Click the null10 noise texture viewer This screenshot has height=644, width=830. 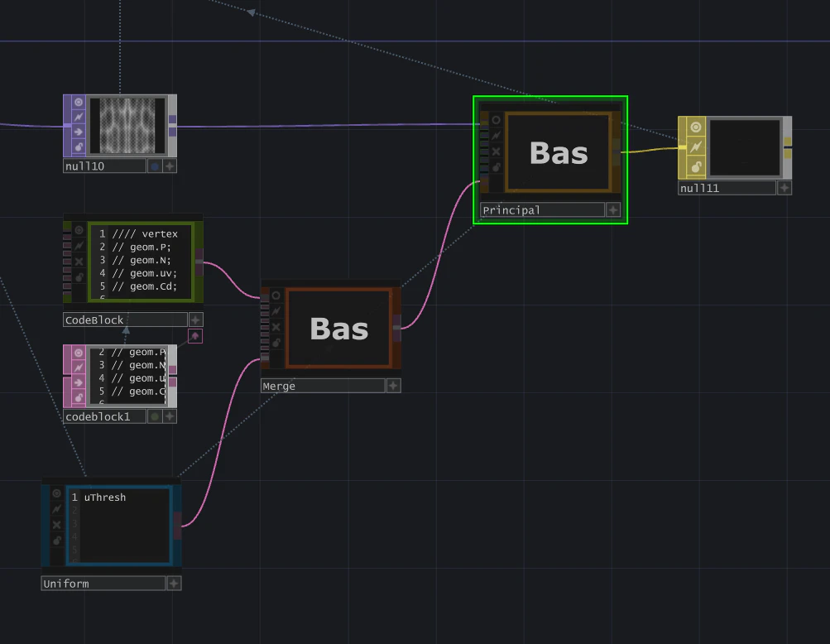coord(127,126)
